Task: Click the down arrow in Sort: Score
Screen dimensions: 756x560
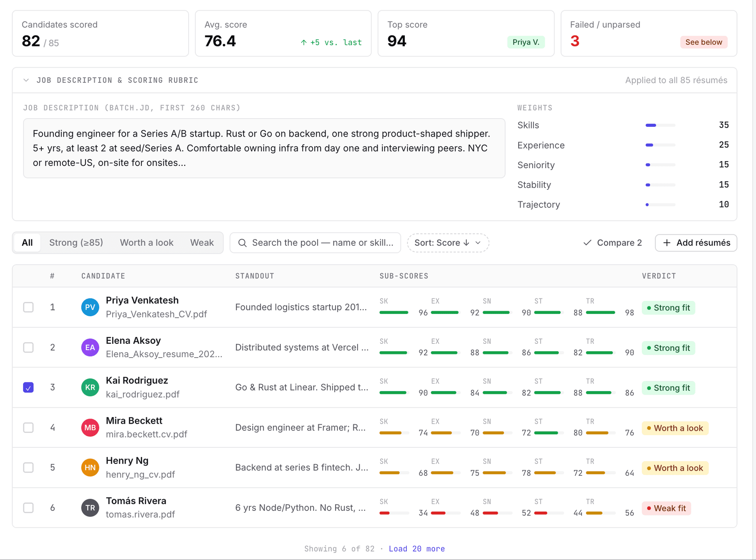Action: (x=466, y=243)
